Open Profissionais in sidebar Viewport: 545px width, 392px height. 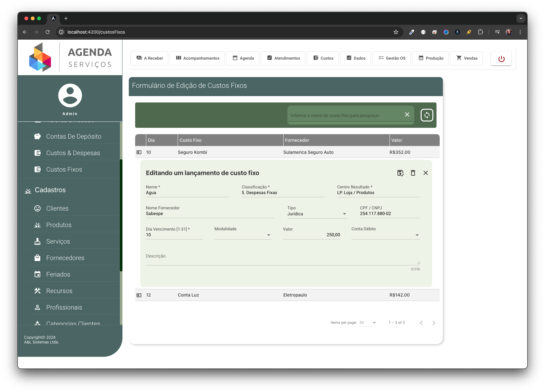coord(73,307)
